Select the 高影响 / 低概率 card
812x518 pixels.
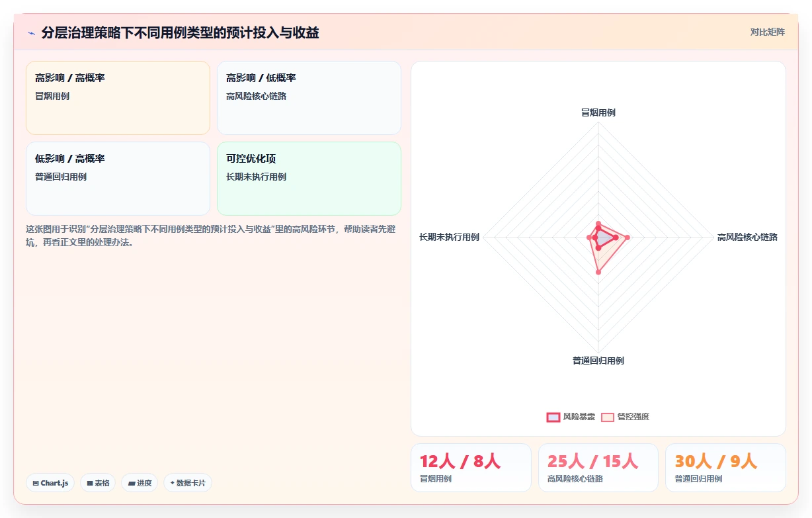click(x=309, y=98)
